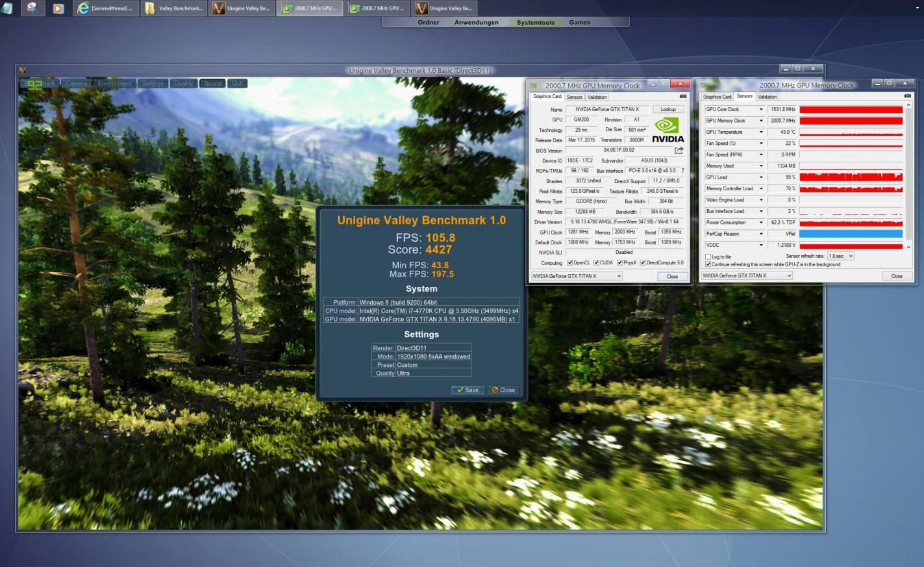Viewport: 924px width, 567px height.
Task: Click BIOS Version export share icon
Action: [679, 150]
